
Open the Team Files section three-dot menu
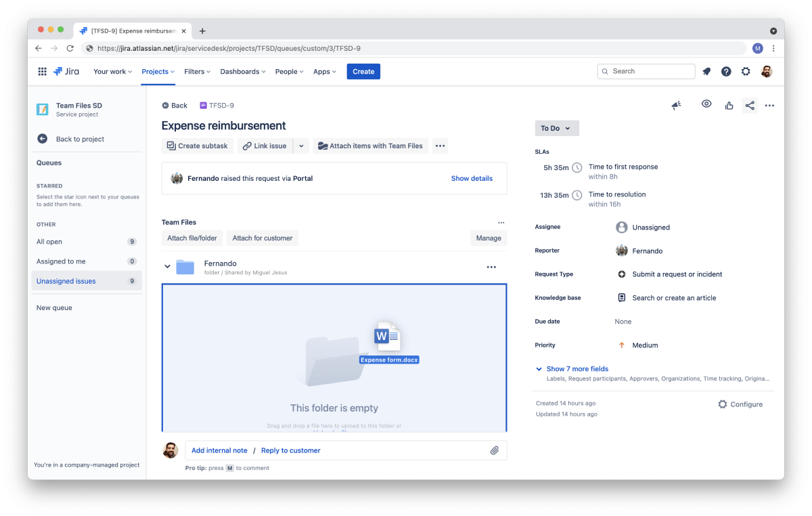501,222
